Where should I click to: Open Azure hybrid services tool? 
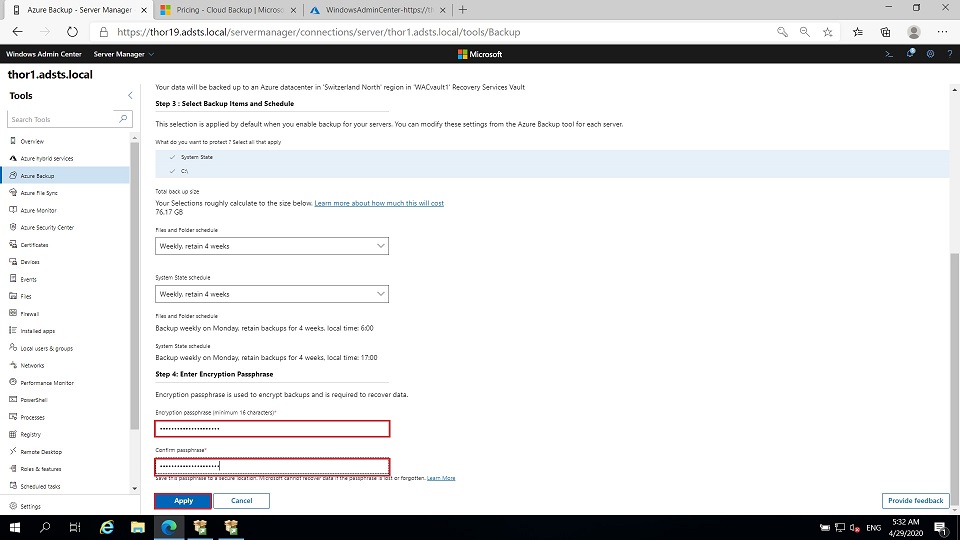47,159
